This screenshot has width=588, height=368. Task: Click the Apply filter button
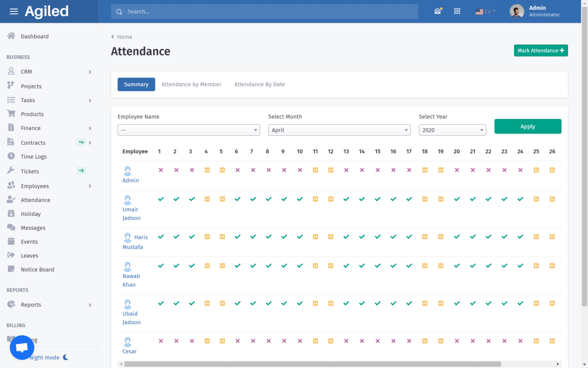(528, 127)
